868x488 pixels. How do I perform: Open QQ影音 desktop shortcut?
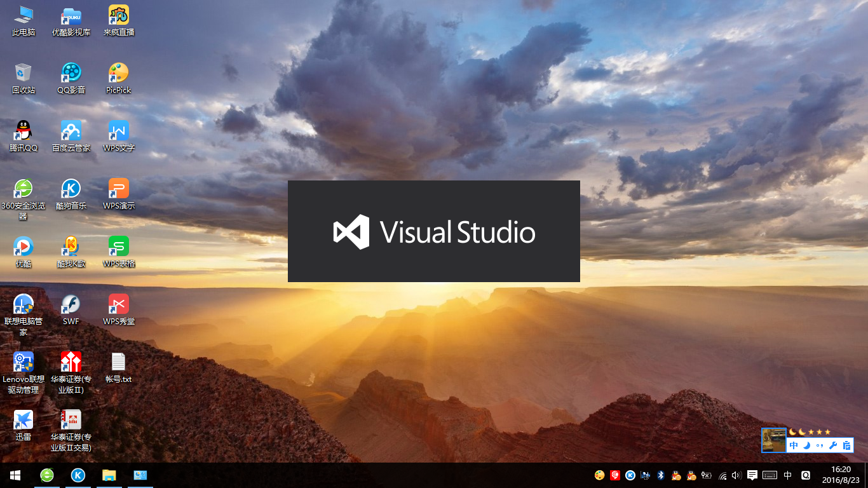click(x=71, y=78)
